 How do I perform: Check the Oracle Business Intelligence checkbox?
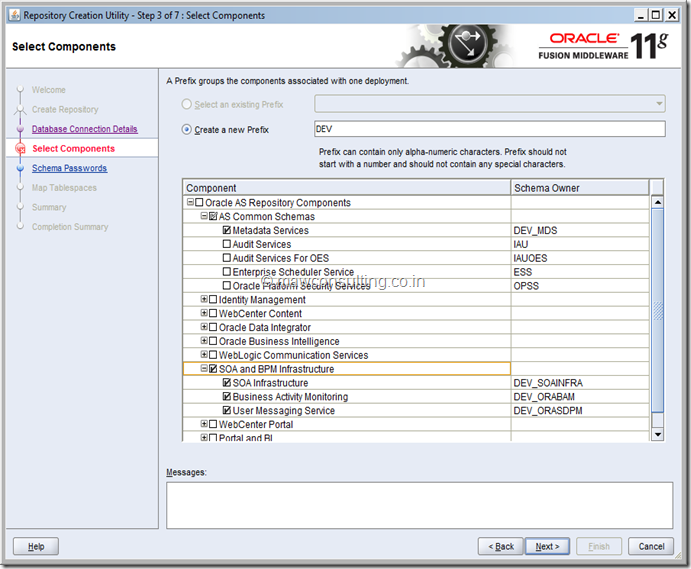(213, 341)
